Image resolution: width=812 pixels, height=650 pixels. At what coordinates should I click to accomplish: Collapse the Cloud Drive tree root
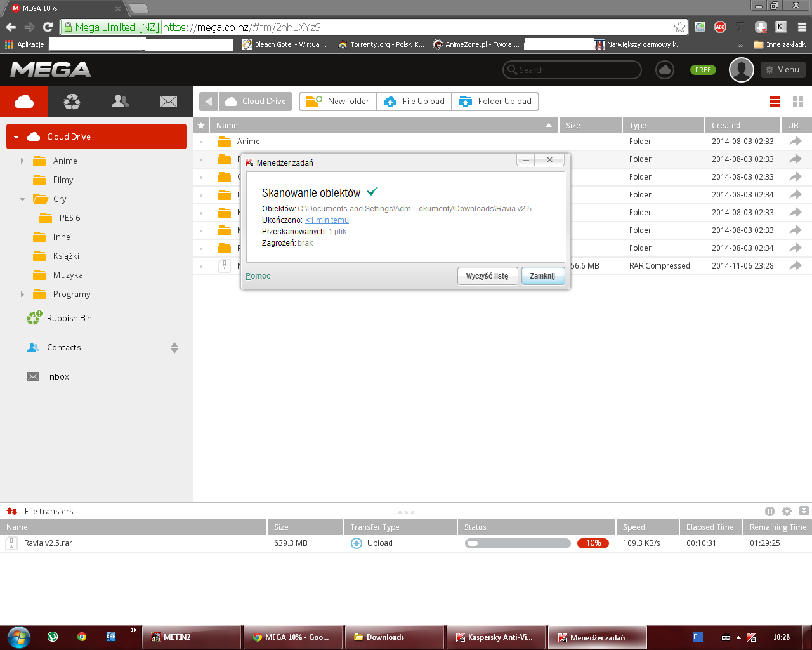tap(16, 137)
